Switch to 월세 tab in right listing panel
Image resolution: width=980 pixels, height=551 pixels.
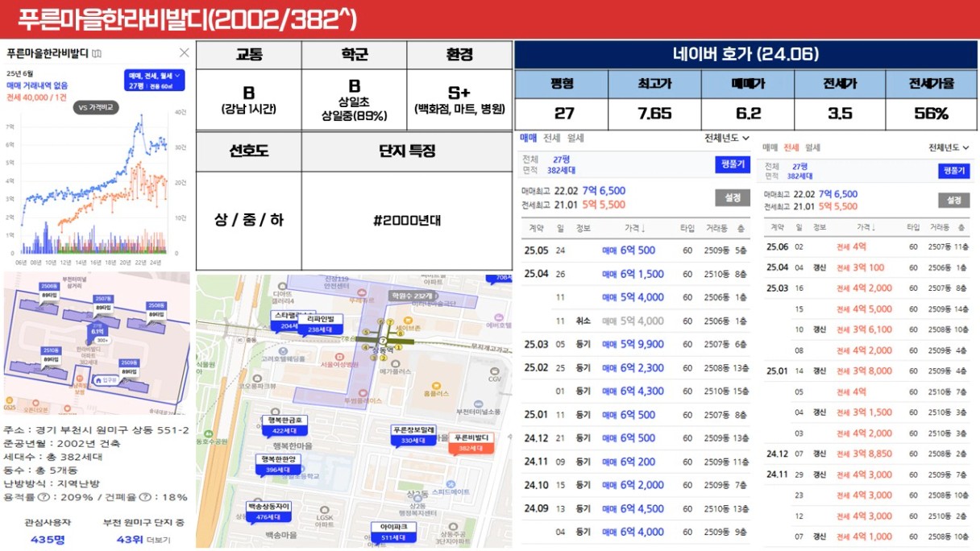tap(812, 147)
